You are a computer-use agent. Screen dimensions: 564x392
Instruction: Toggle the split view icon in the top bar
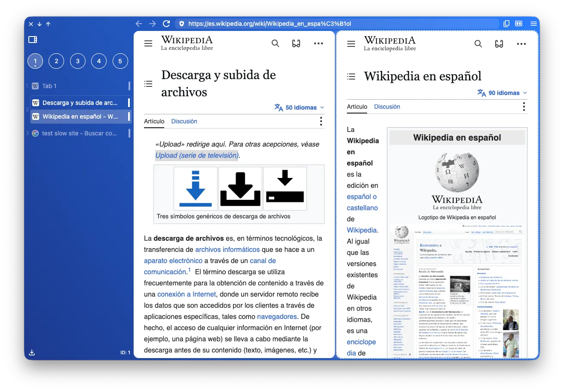pos(519,24)
